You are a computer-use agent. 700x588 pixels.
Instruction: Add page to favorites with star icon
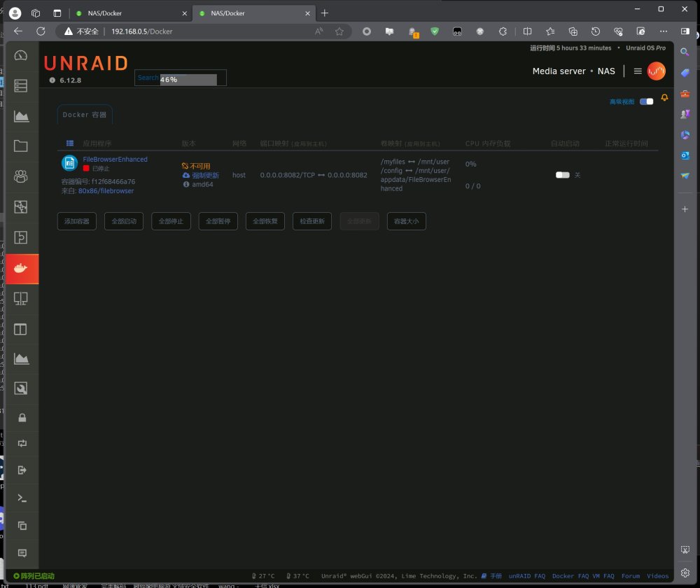point(339,31)
